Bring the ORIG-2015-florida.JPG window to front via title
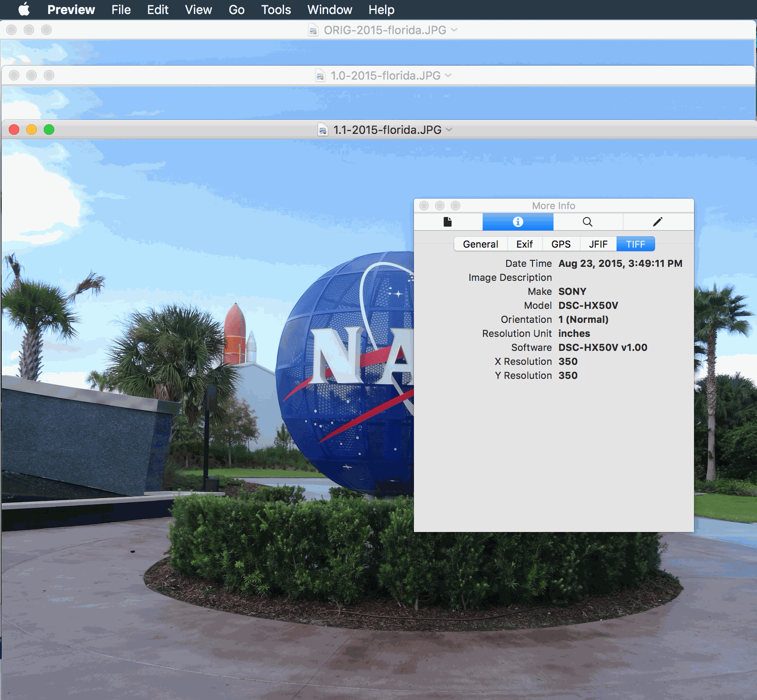The width and height of the screenshot is (757, 700). click(x=385, y=30)
